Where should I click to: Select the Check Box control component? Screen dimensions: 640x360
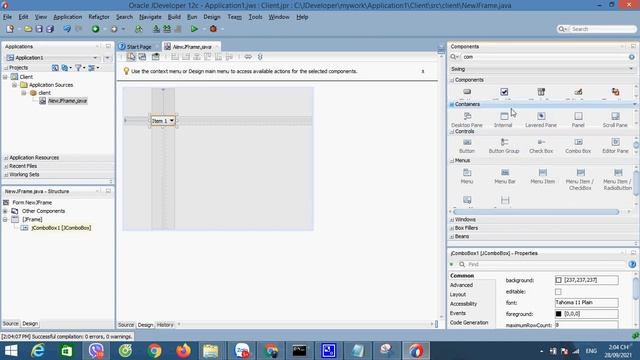tap(541, 146)
